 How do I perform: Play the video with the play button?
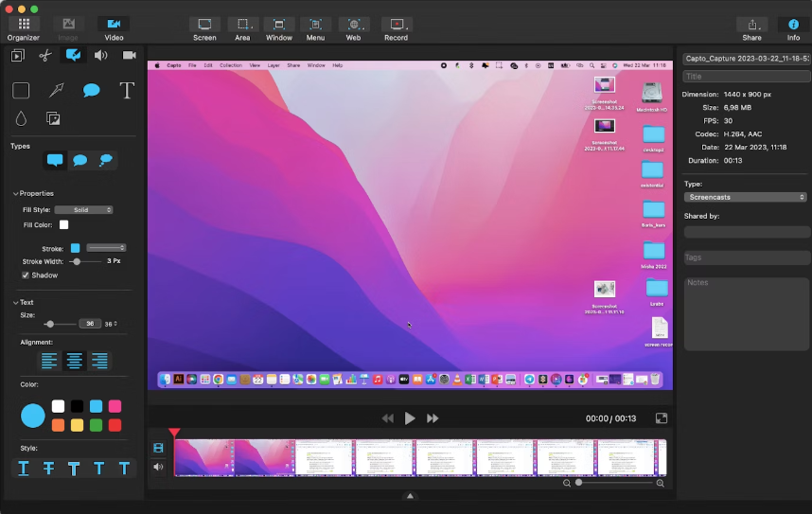click(x=410, y=418)
